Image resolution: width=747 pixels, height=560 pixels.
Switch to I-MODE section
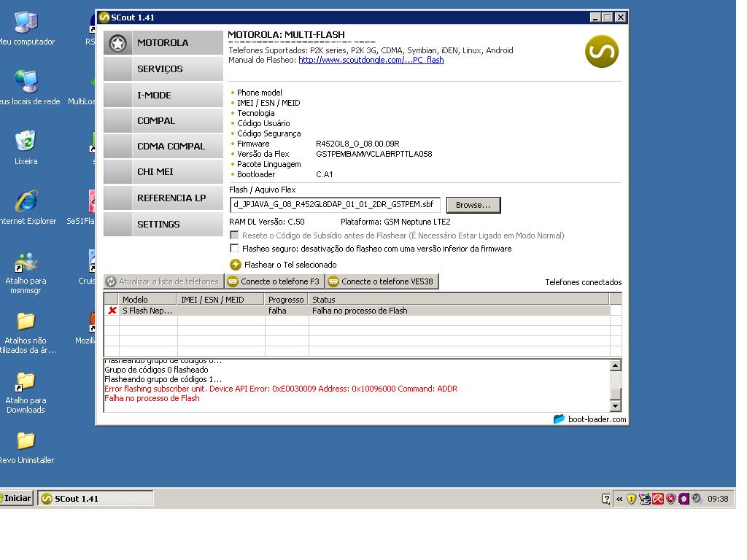pos(163,96)
